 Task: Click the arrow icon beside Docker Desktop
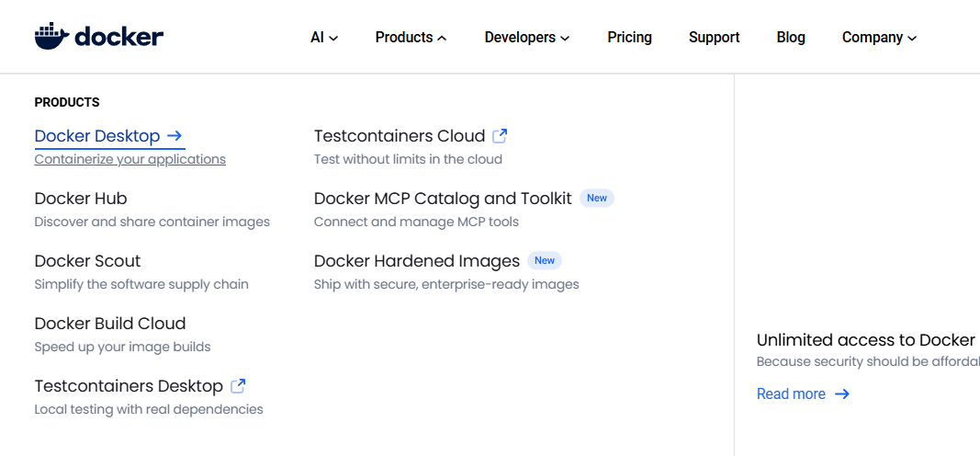coord(175,136)
